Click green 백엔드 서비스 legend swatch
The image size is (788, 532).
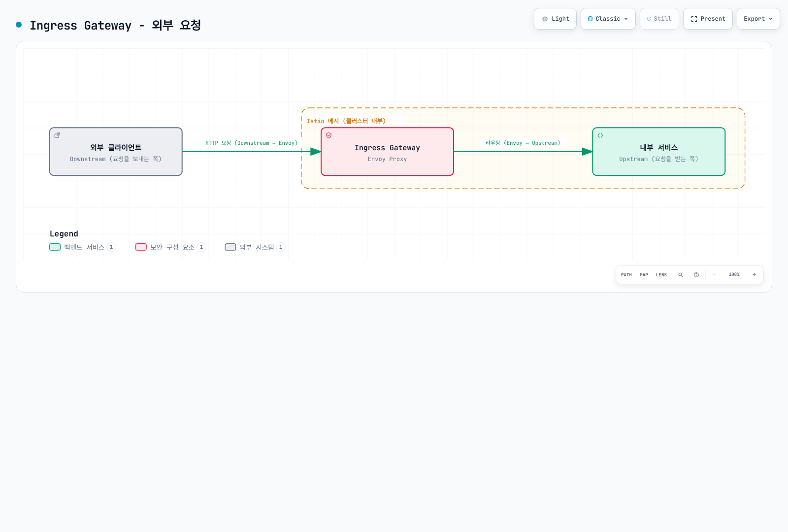tap(55, 247)
